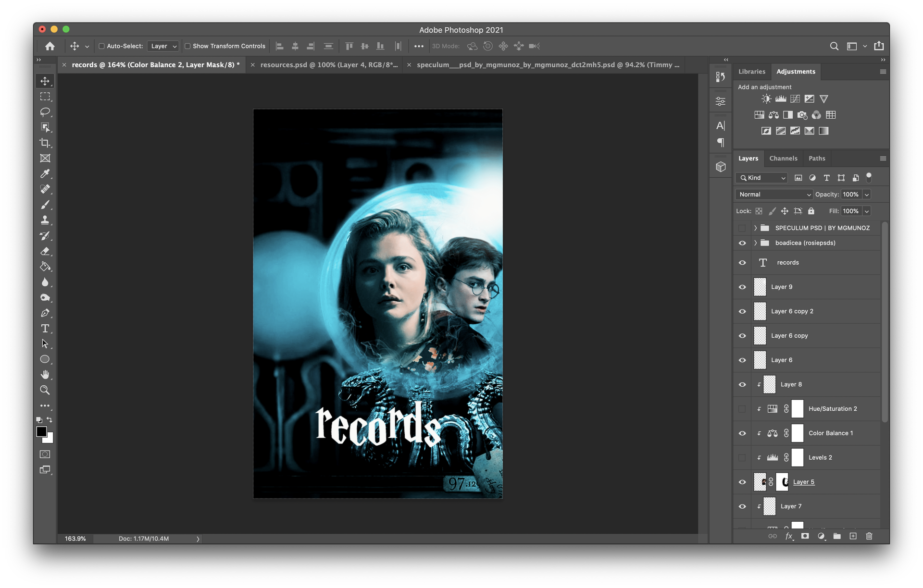
Task: Hide Layer 9 visibility
Action: click(x=742, y=287)
